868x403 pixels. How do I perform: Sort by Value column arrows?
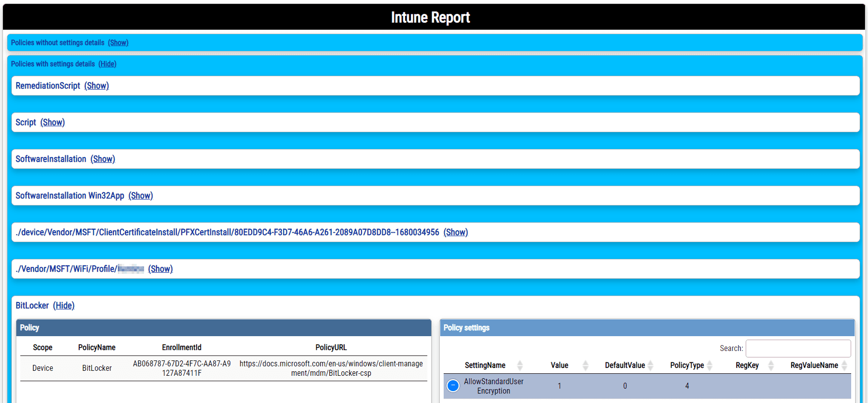point(585,365)
